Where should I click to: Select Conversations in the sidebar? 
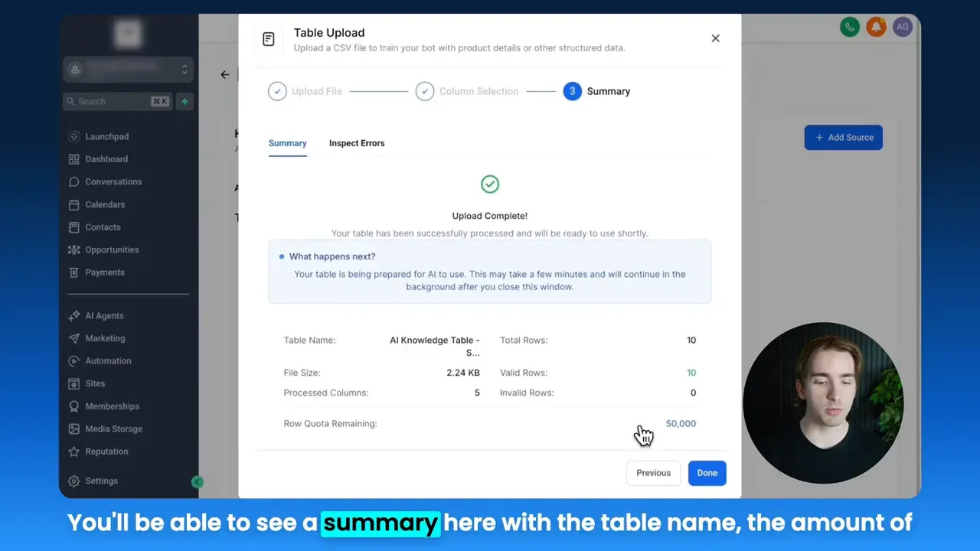point(112,181)
